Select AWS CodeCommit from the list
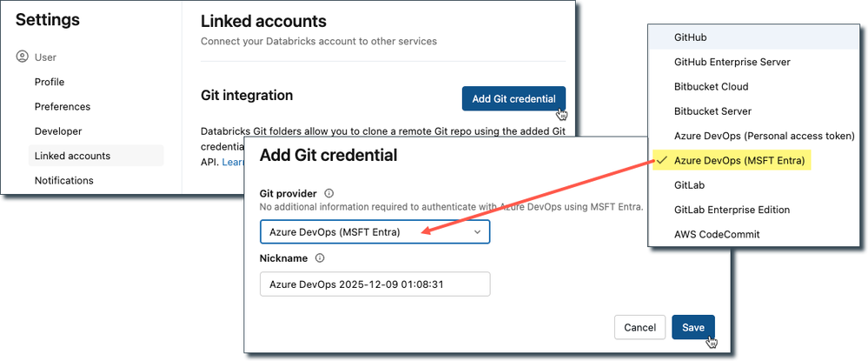 point(717,234)
